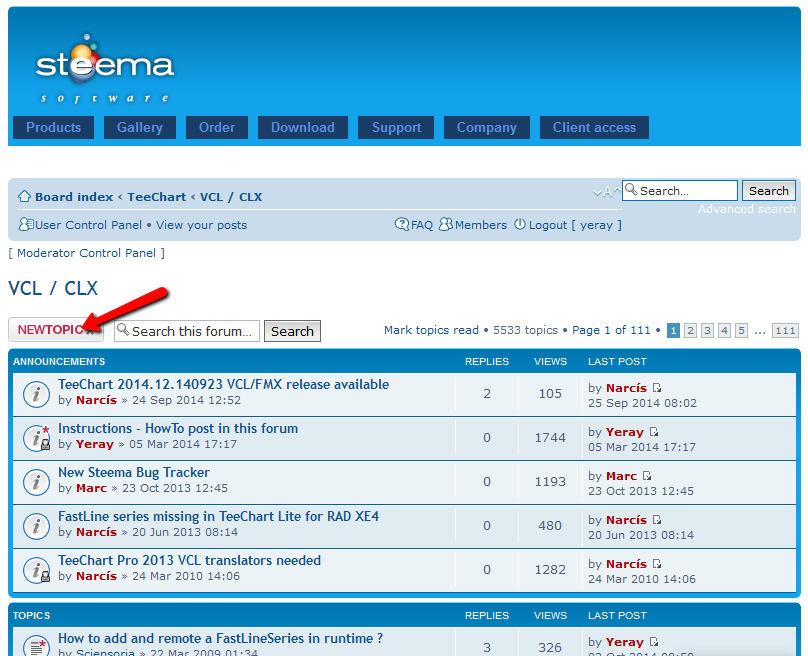Click the VCL / CLX forum heading

pos(53,288)
